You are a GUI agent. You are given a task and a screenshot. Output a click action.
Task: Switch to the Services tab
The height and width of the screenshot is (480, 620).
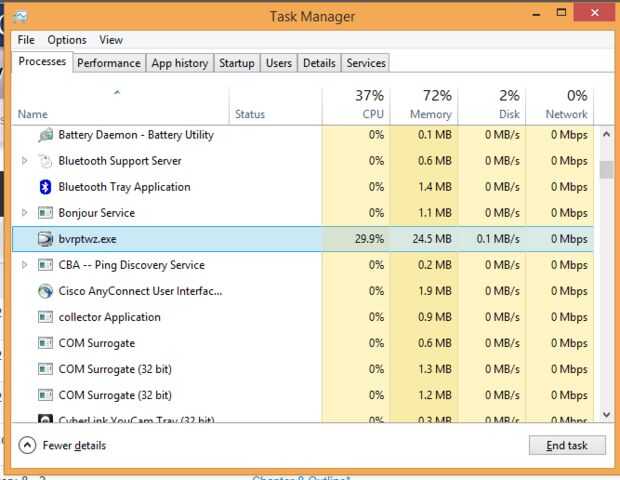366,63
